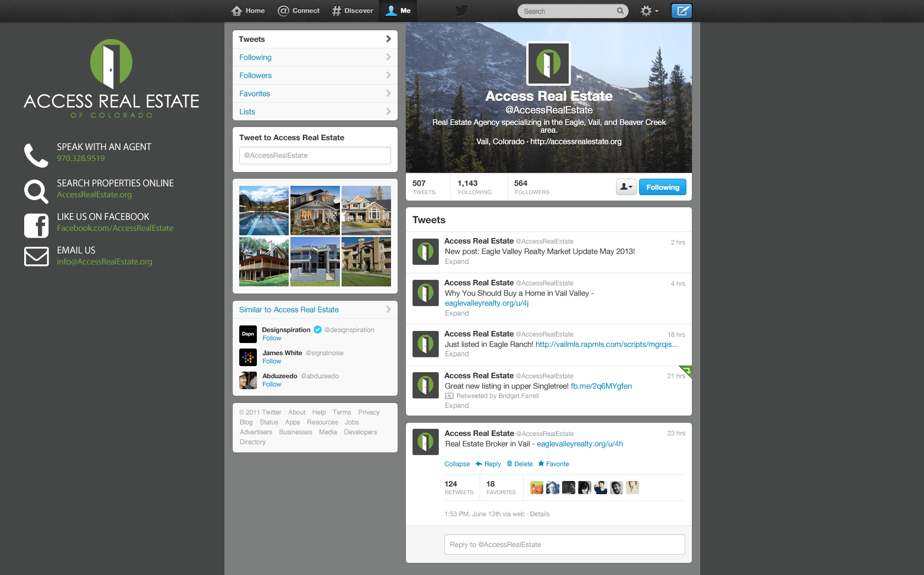
Task: Click the green retweeted corner ribbon icon
Action: click(686, 371)
